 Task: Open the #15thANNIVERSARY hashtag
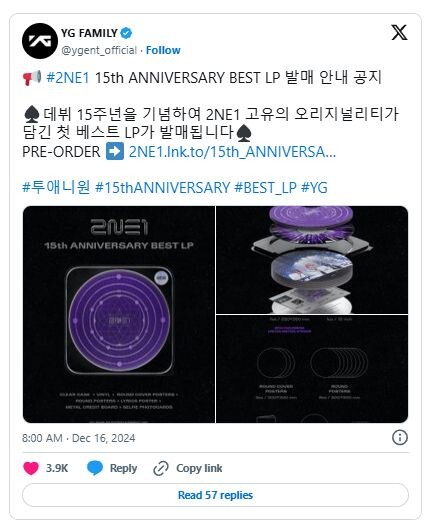[x=163, y=187]
